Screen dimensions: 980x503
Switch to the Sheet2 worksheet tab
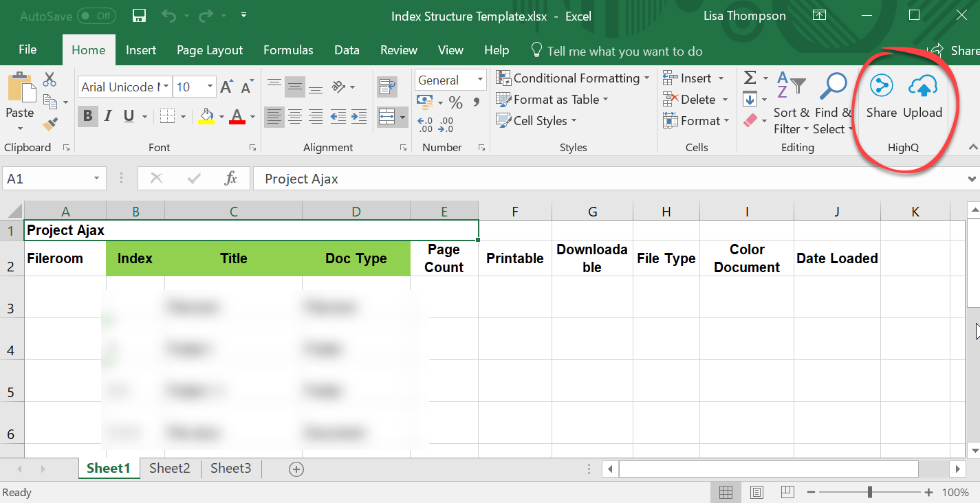point(169,469)
